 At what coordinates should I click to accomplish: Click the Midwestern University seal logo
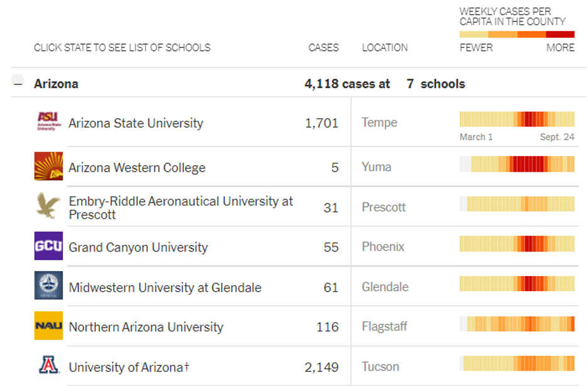tap(48, 285)
